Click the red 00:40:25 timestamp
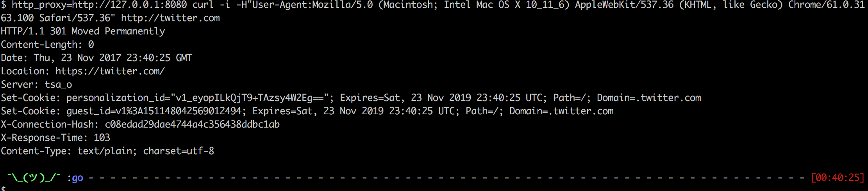The image size is (868, 191). click(838, 178)
